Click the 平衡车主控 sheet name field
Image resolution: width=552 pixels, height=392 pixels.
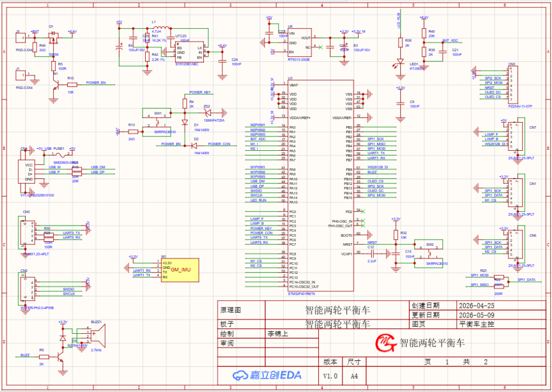[x=477, y=324]
